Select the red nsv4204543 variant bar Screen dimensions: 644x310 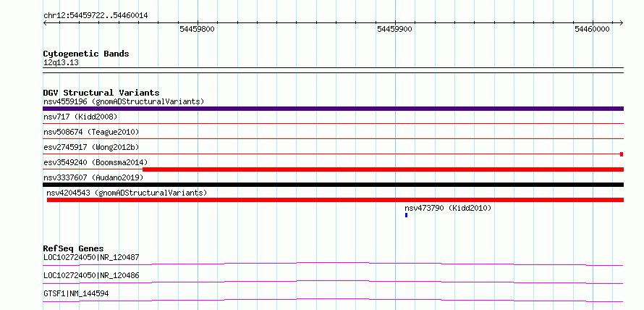pos(335,200)
